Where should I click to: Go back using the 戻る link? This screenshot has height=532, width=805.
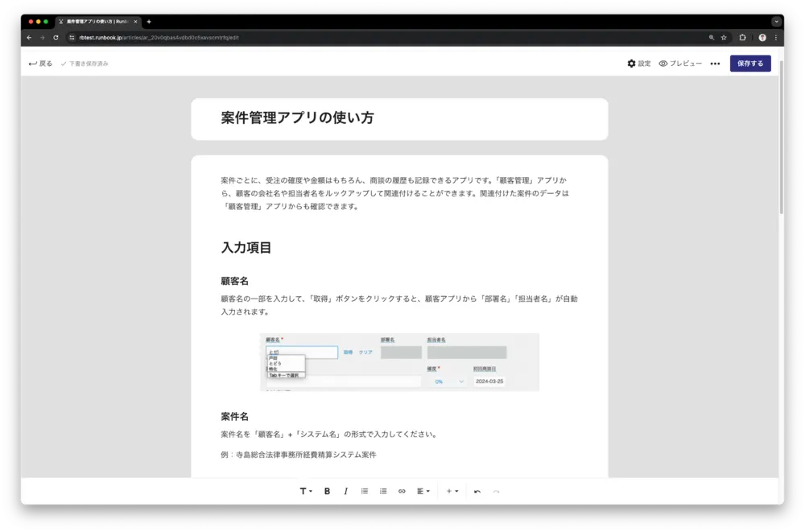pos(40,64)
